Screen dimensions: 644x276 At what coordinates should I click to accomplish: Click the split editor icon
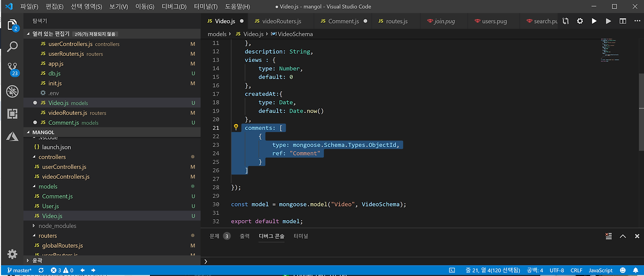pyautogui.click(x=623, y=21)
